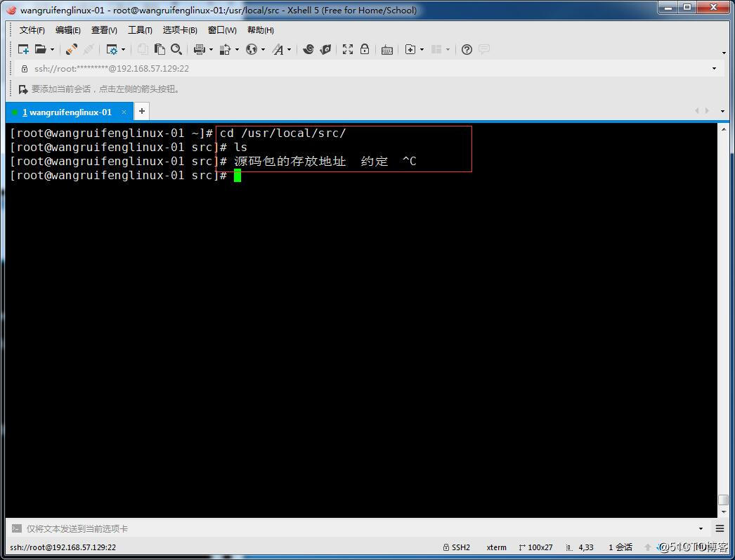Open the 选项卡(B) menu
Screen dimensions: 735x560
click(x=180, y=30)
